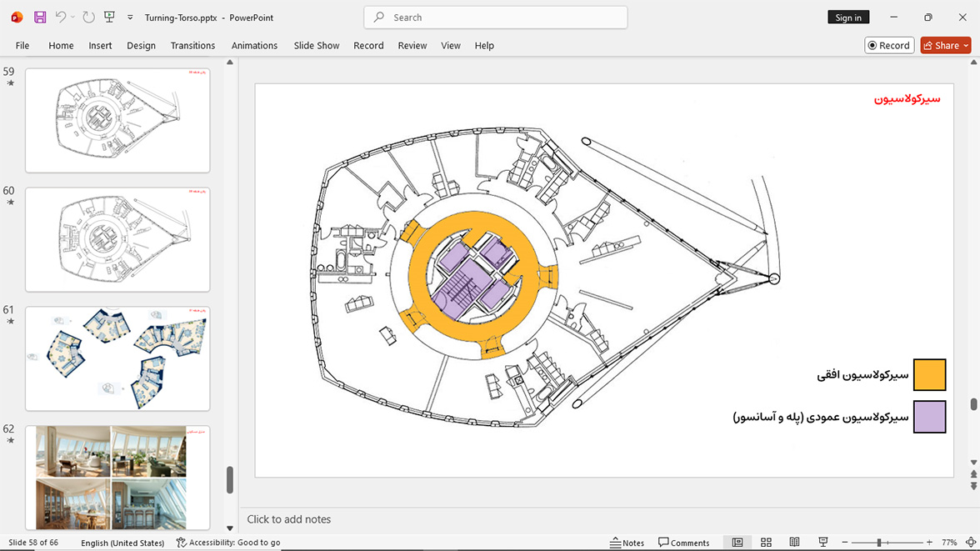This screenshot has width=980, height=551.
Task: Open the Record tab
Action: (368, 46)
